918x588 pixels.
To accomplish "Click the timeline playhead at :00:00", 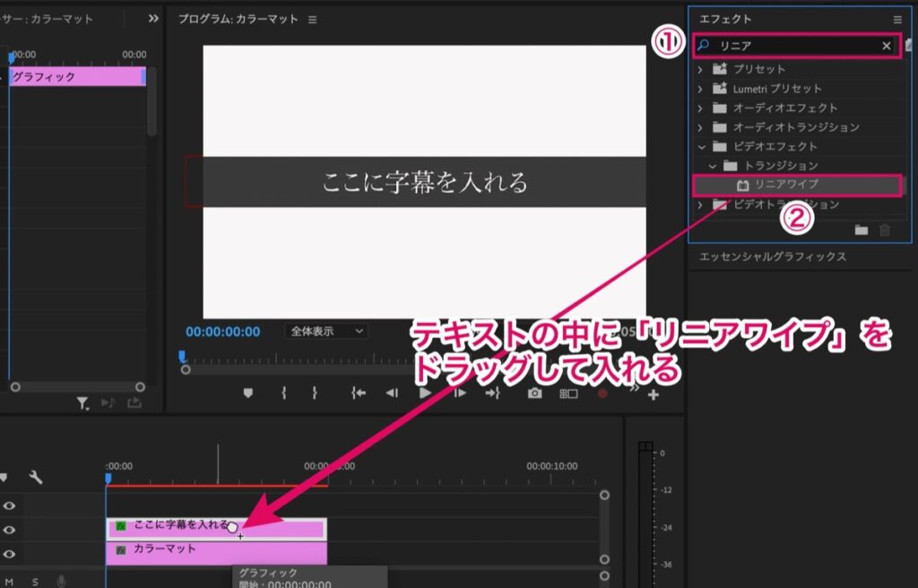I will point(108,479).
